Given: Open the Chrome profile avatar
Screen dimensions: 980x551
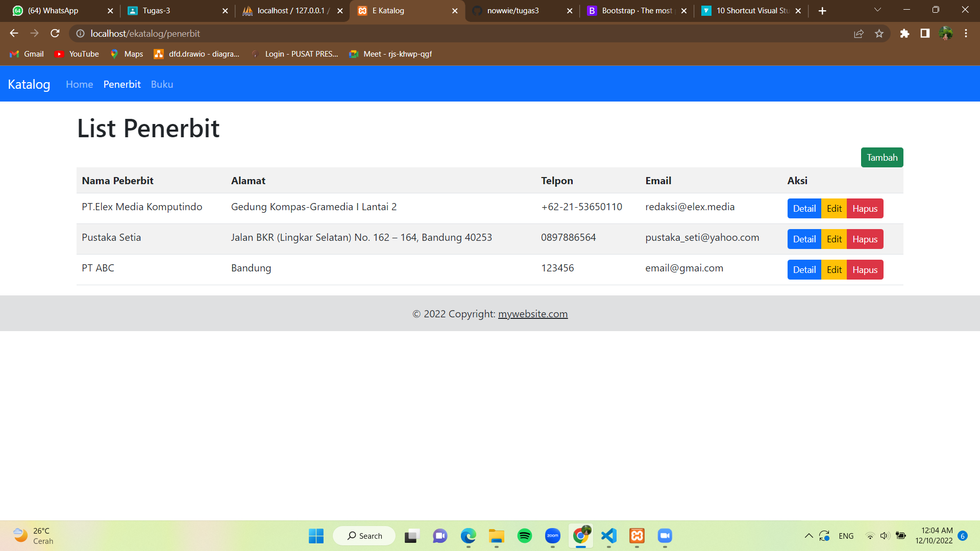Looking at the screenshot, I should [946, 33].
